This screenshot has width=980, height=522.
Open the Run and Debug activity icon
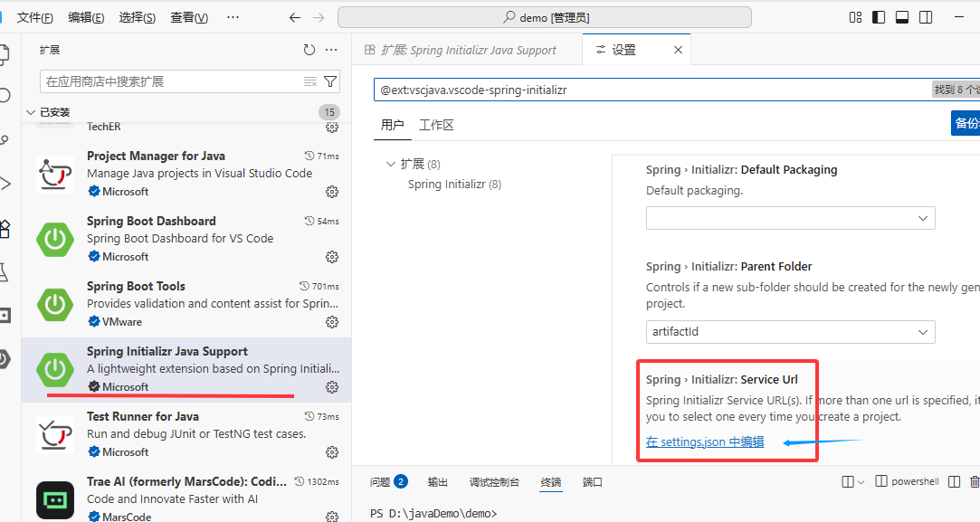[x=5, y=184]
